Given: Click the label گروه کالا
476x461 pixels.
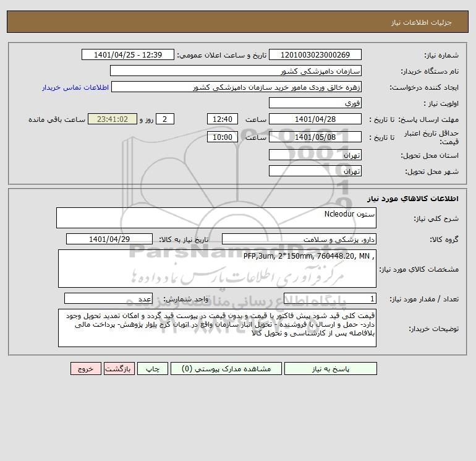Looking at the screenshot, I should point(444,239).
